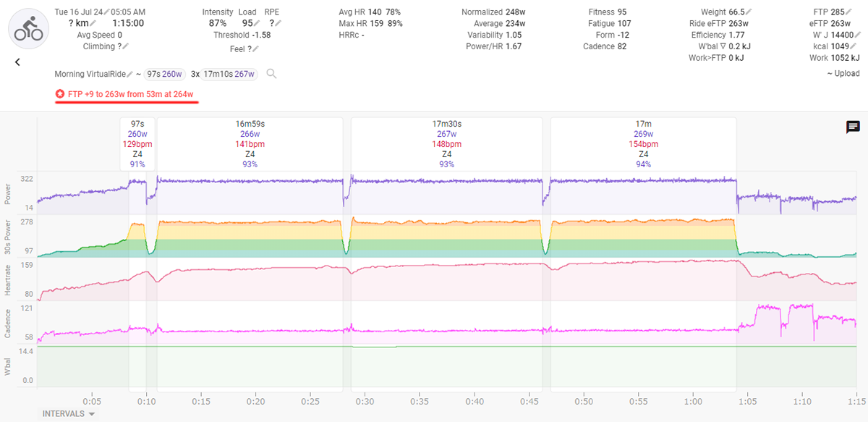This screenshot has height=422, width=868.
Task: Edit the distance value using its pencil
Action: pyautogui.click(x=93, y=24)
